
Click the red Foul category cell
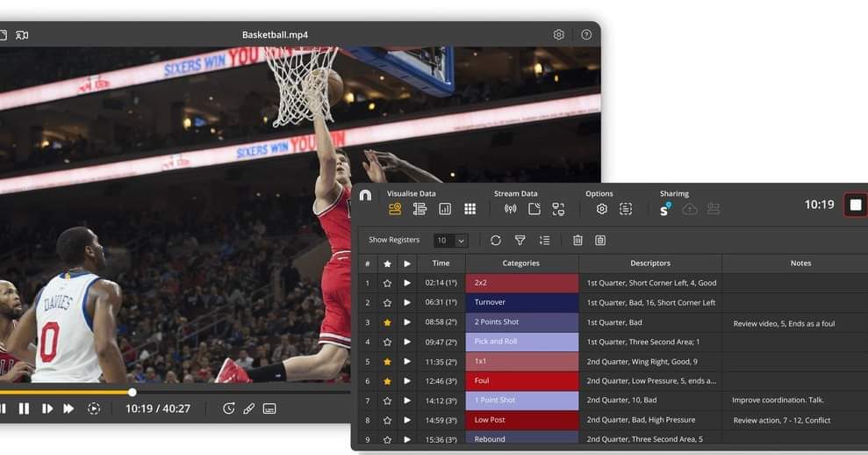(x=522, y=380)
